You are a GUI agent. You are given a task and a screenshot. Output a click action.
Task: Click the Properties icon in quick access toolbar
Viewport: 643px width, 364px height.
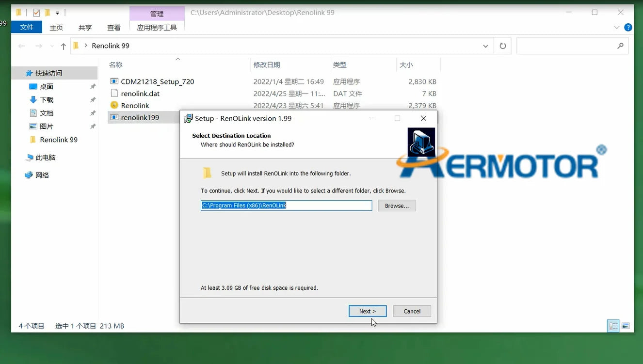(x=36, y=13)
